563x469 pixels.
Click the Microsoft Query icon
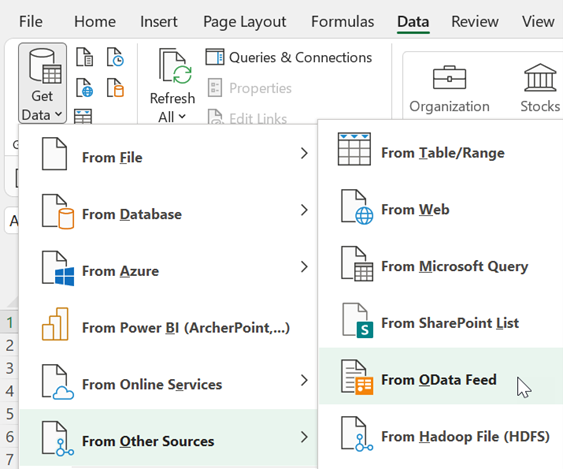coord(357,264)
